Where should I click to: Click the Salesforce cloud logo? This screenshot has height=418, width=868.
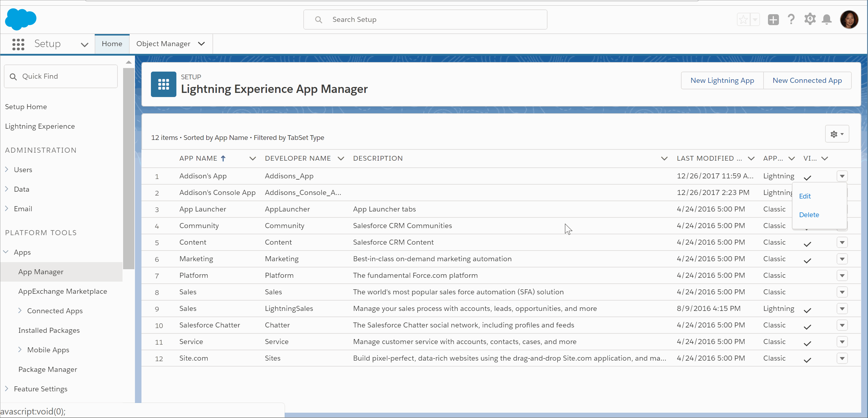(x=20, y=19)
